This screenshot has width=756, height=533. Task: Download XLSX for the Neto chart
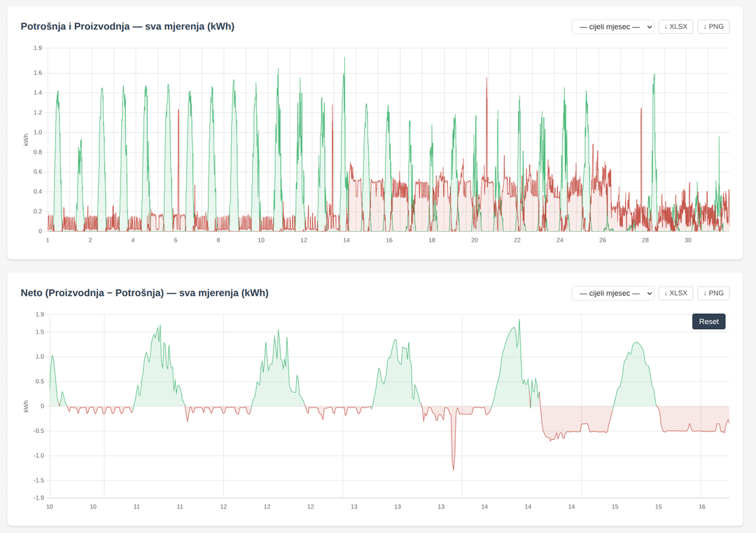pos(675,293)
